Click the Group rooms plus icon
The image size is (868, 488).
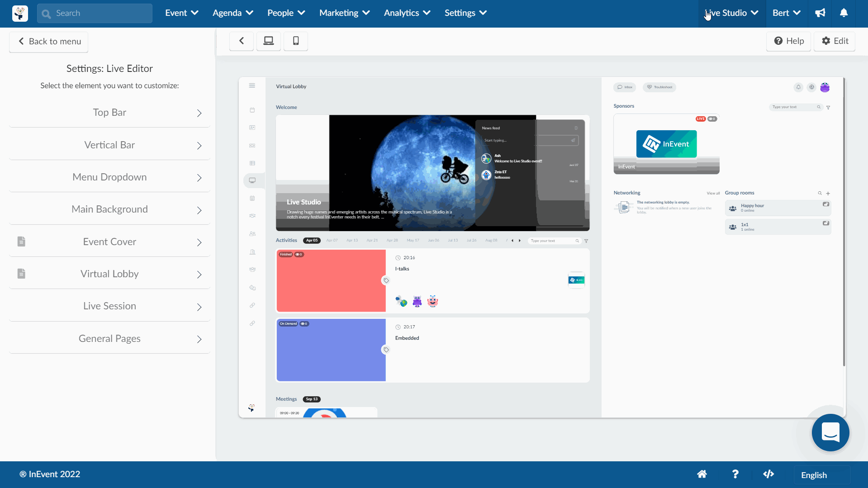coord(828,193)
